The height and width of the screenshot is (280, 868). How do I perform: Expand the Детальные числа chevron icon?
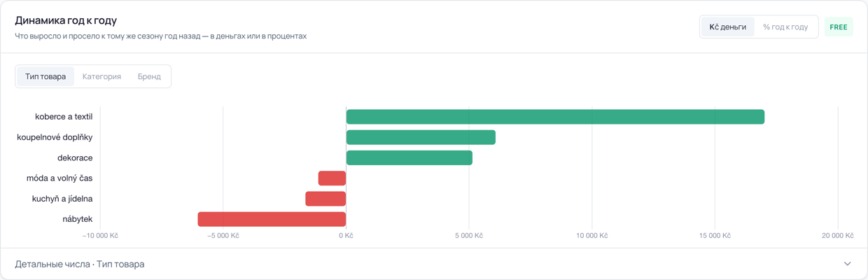point(847,264)
